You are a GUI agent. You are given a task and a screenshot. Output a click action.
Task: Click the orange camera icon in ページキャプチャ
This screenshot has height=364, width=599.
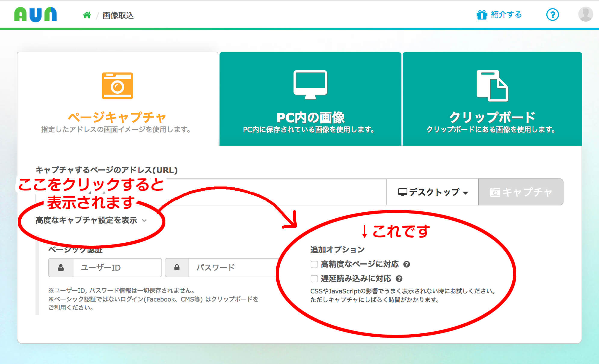click(117, 86)
